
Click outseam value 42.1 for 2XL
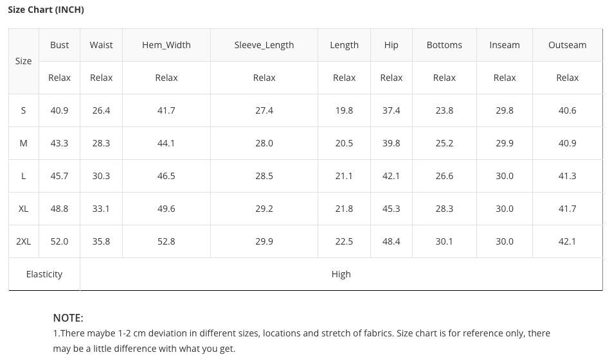[567, 241]
